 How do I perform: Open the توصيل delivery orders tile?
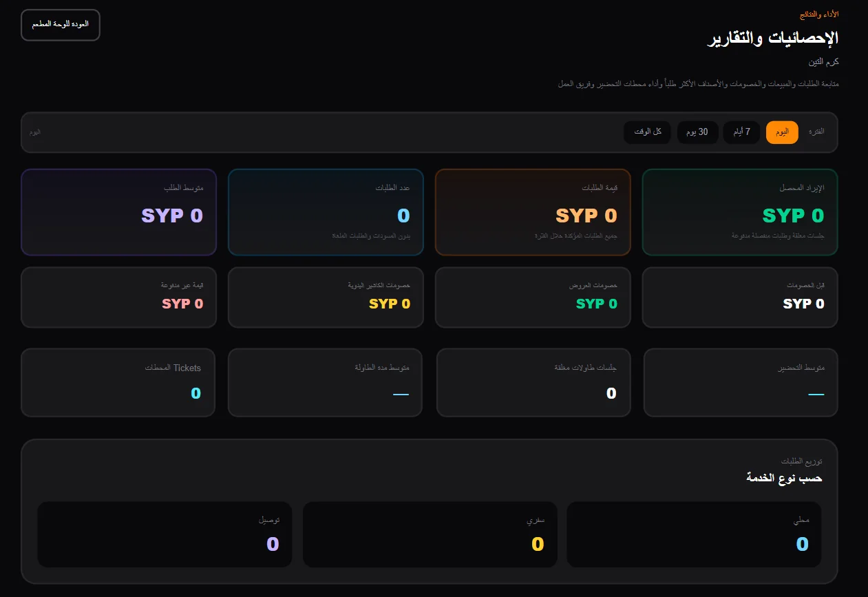pyautogui.click(x=165, y=534)
